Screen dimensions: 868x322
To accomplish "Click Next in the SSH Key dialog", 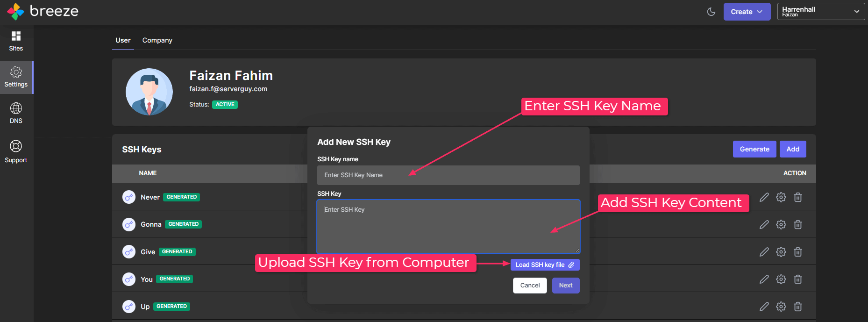I will (x=566, y=285).
